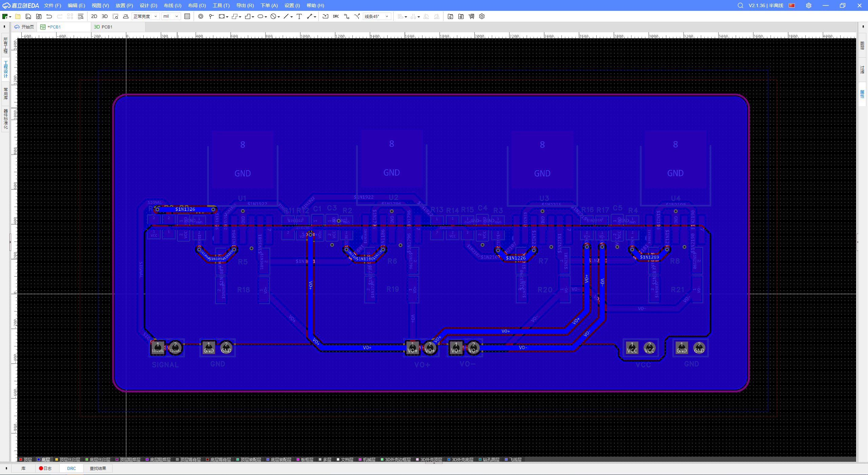The image size is (868, 475).
Task: Click the DRC check toolbar icon
Action: pos(336,16)
